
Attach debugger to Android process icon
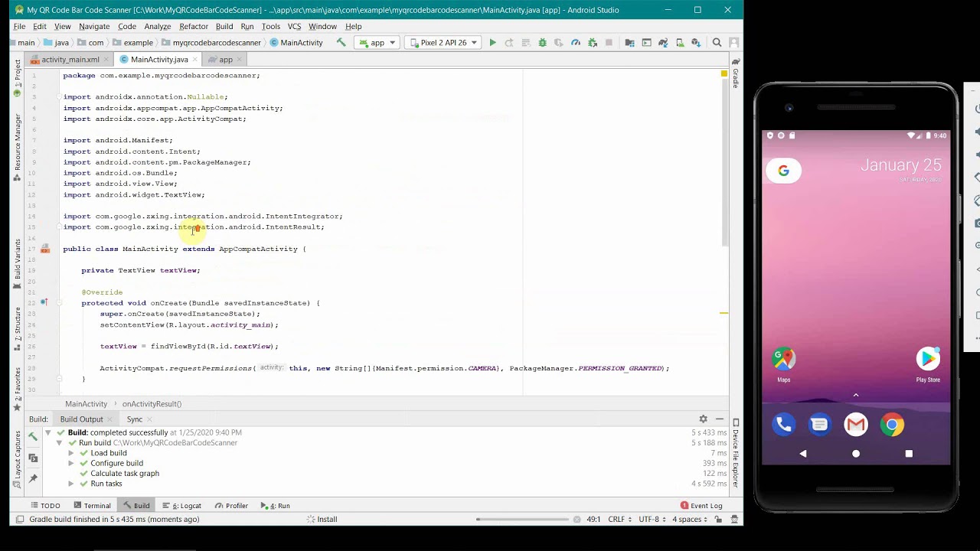click(593, 43)
